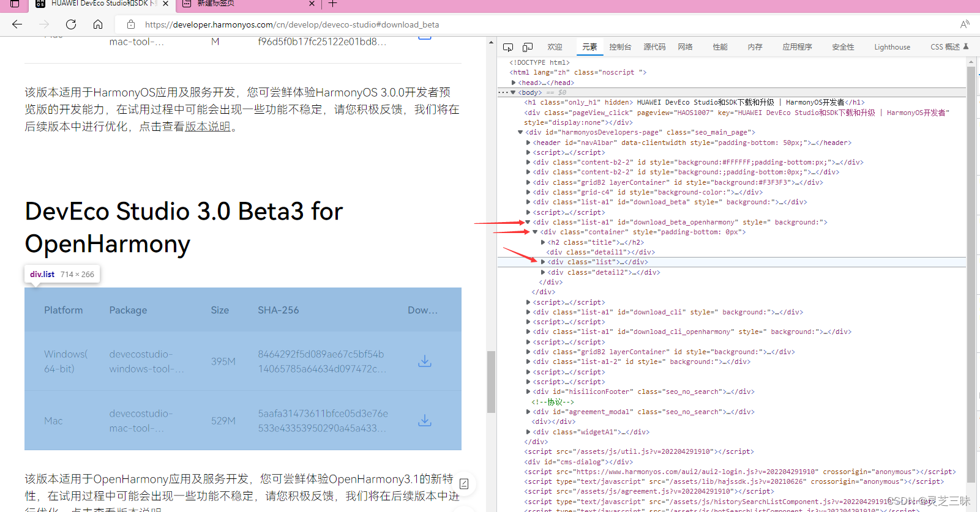
Task: Click the 395M size cell
Action: (223, 362)
